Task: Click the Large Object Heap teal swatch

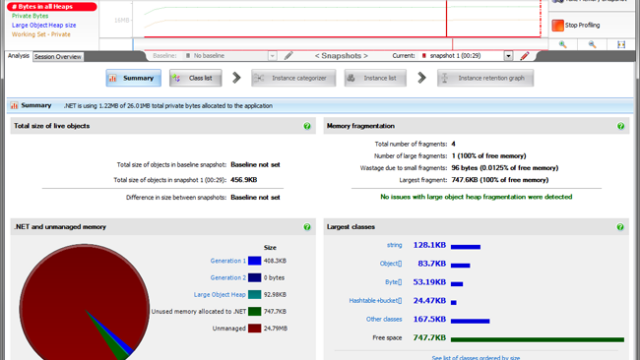Action: pyautogui.click(x=254, y=295)
